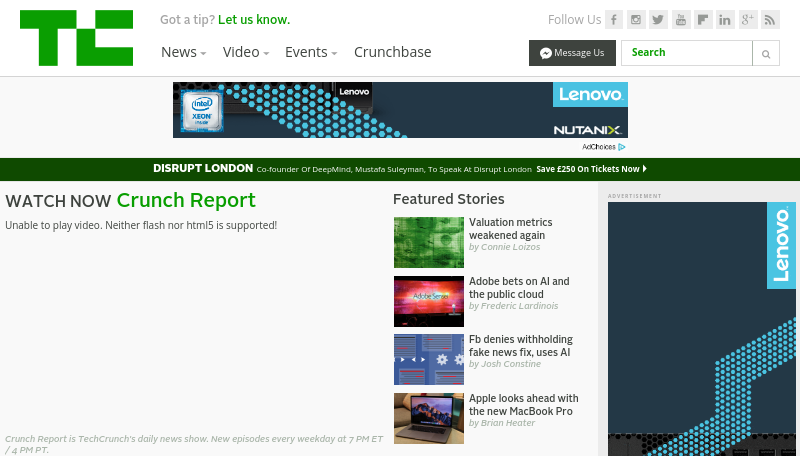Open the MacBook Pro story thumbnail
Viewport: 800px width, 456px height.
429,418
